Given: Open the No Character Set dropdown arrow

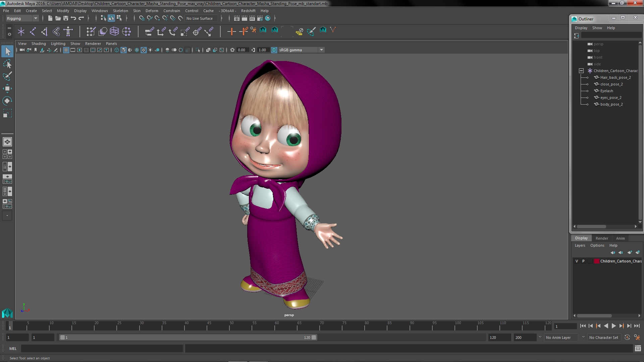Looking at the screenshot, I should pos(583,337).
